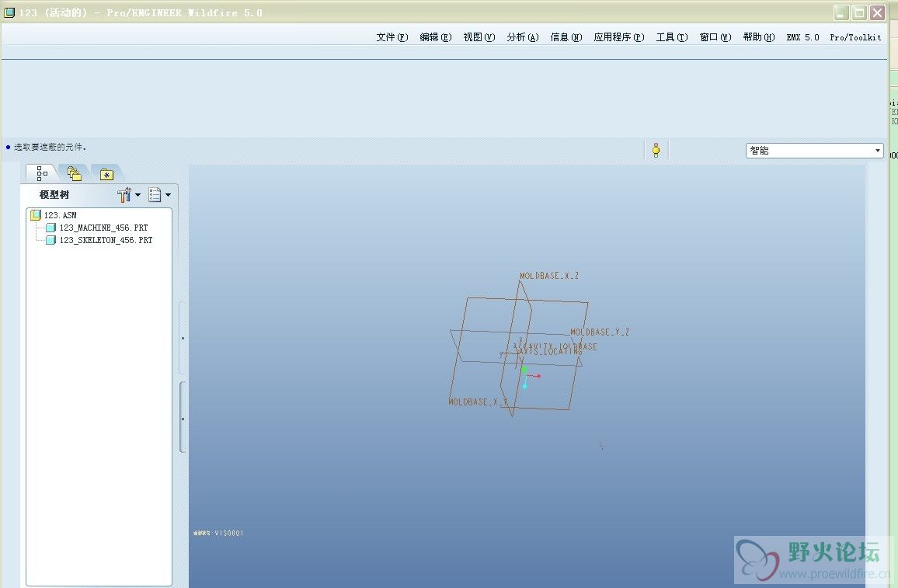This screenshot has width=898, height=588.
Task: Open the 视图(V) menu
Action: pos(479,37)
